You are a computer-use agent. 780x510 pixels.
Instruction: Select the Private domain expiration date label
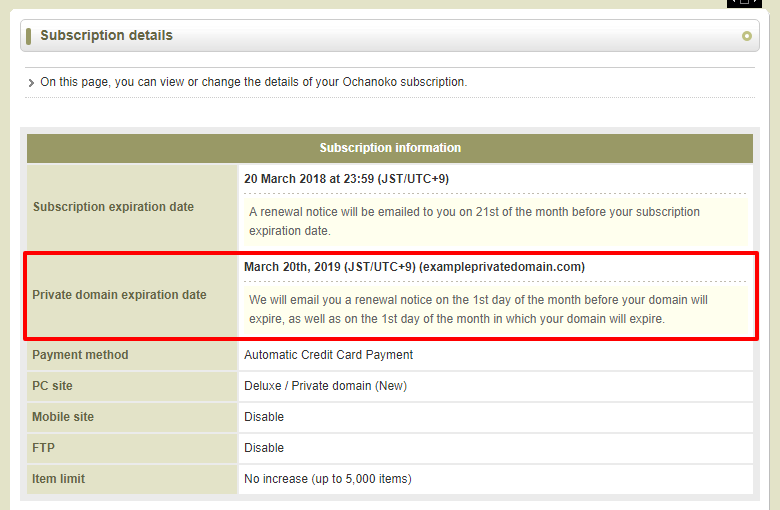pyautogui.click(x=119, y=295)
